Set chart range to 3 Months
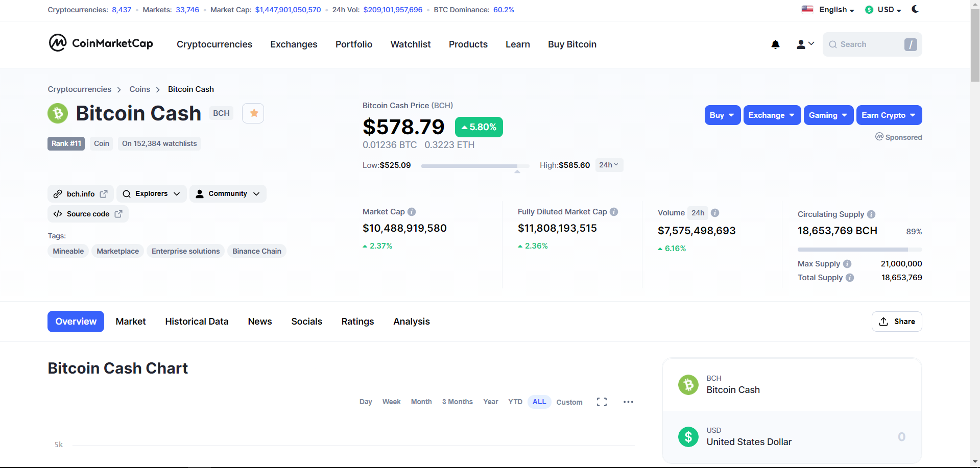980x468 pixels. point(458,402)
